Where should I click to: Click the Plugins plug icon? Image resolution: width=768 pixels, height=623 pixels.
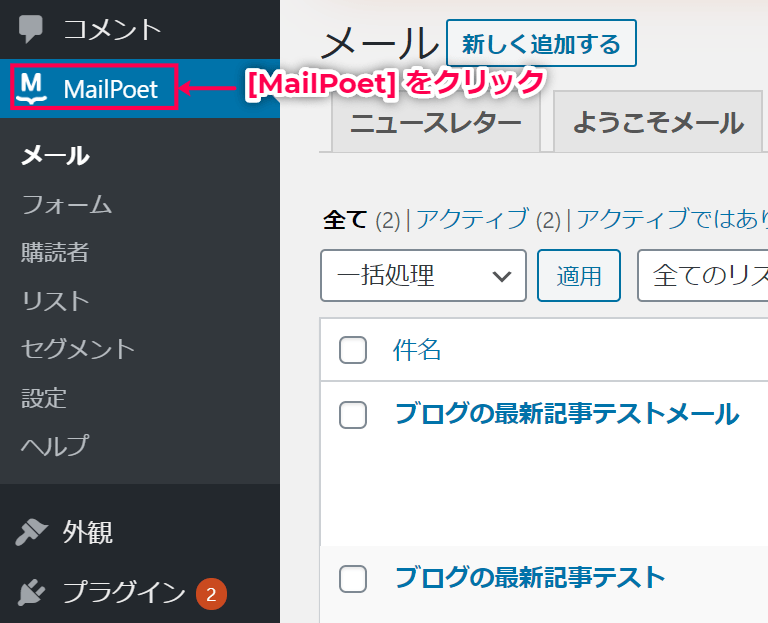click(31, 593)
